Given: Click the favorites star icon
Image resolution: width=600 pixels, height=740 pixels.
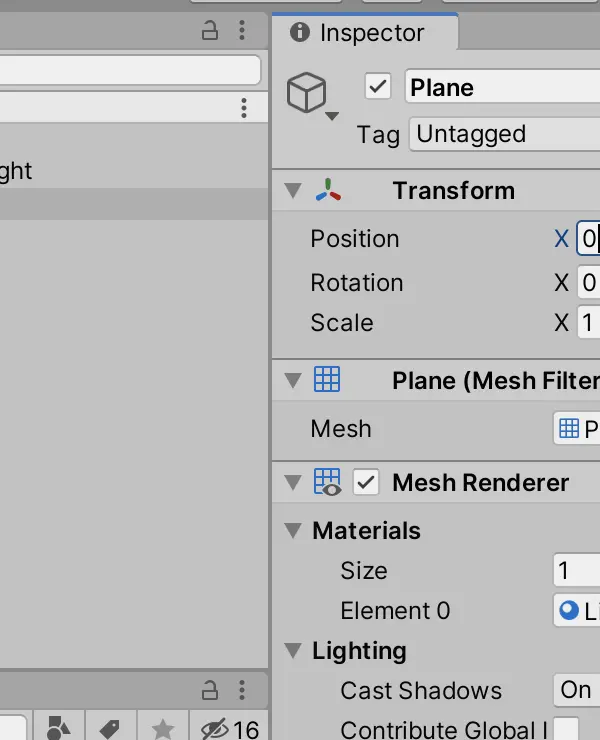Looking at the screenshot, I should [162, 729].
